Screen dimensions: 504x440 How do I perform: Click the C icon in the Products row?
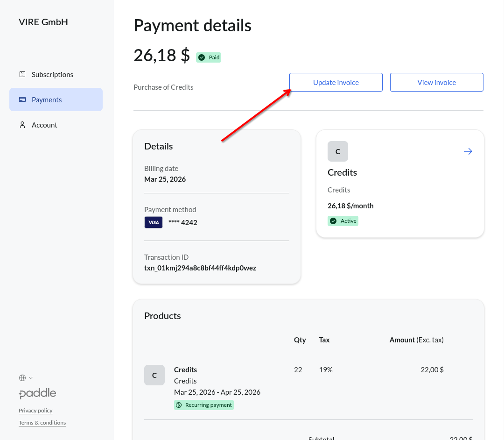[x=154, y=375]
